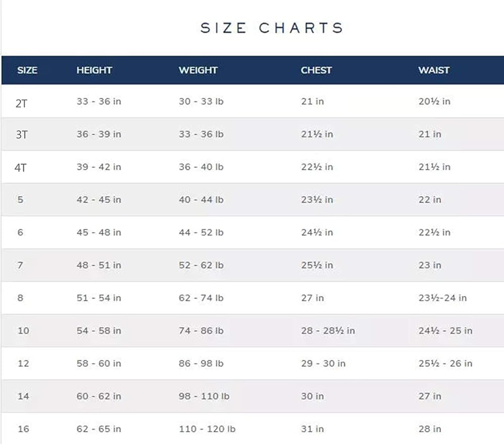The width and height of the screenshot is (504, 445).
Task: Click the SIZE CHARTS title
Action: (272, 28)
